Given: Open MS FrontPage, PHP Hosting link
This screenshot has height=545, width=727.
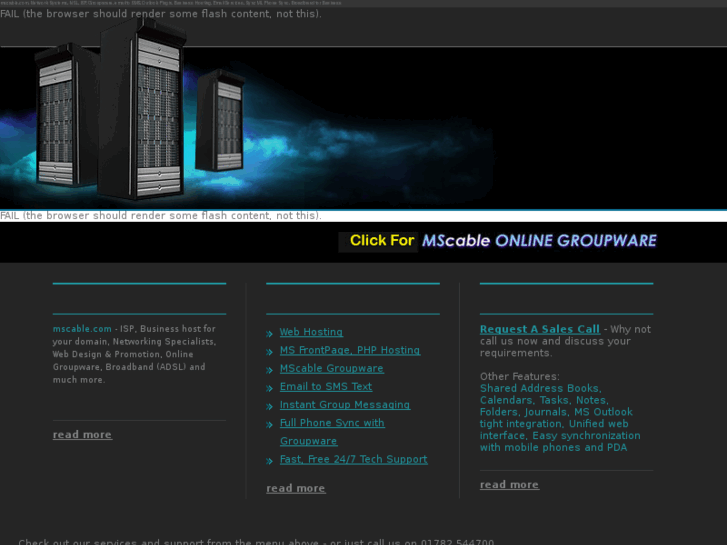Looking at the screenshot, I should (350, 350).
